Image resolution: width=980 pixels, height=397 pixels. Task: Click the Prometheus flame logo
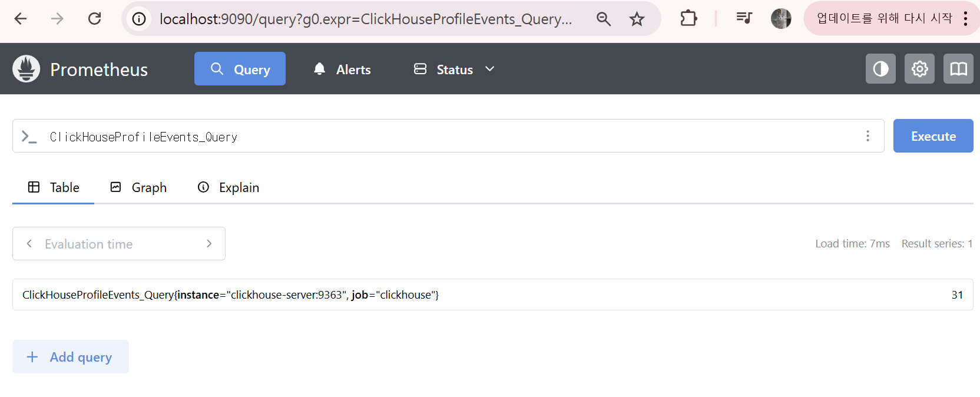click(x=26, y=69)
